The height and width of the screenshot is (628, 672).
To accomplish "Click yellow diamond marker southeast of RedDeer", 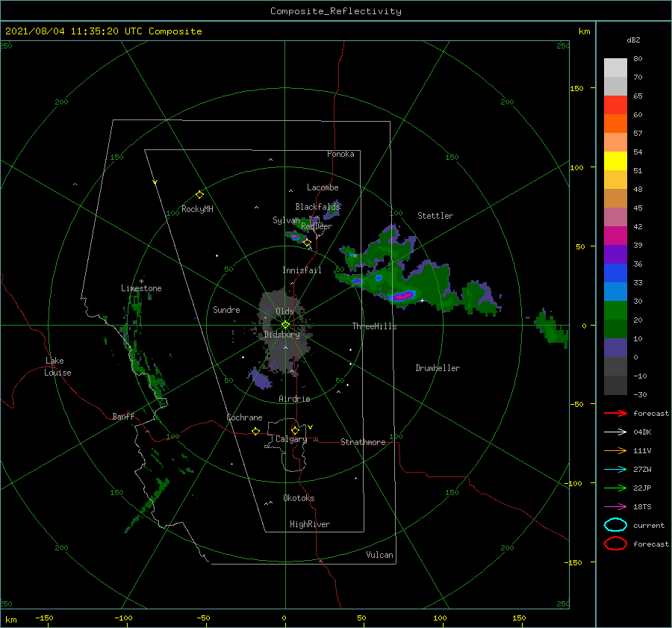I will [x=307, y=243].
